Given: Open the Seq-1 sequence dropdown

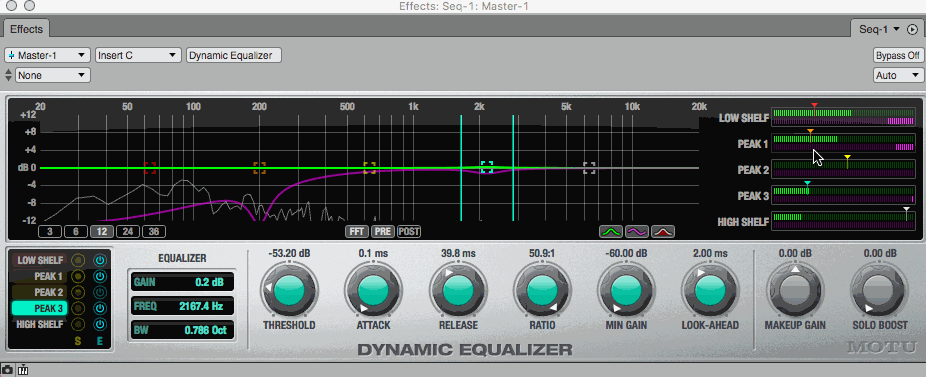Looking at the screenshot, I should pos(878,29).
